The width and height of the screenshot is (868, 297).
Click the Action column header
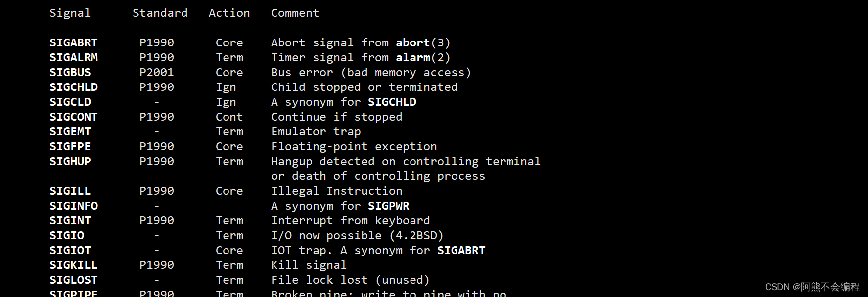coord(229,13)
